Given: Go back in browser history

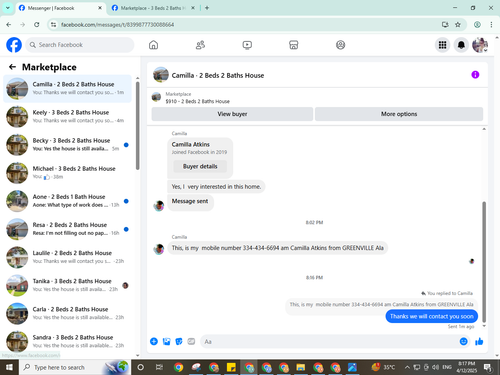Looking at the screenshot, I should click(x=9, y=24).
